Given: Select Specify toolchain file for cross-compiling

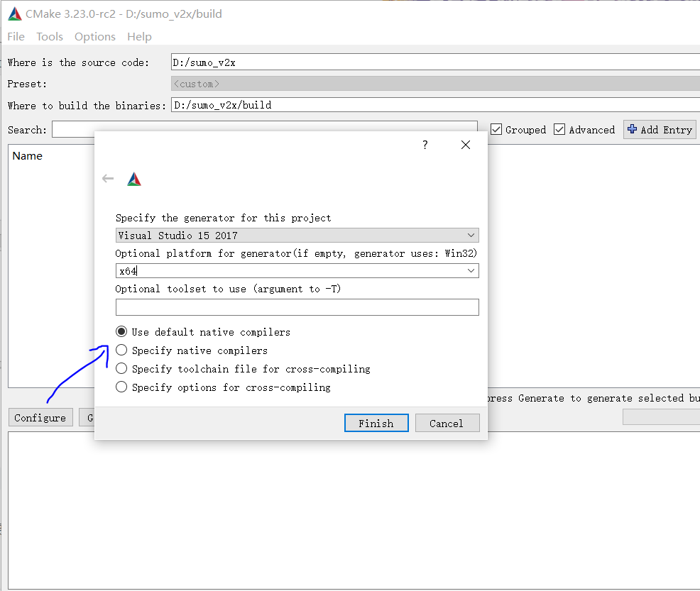Looking at the screenshot, I should click(x=121, y=368).
